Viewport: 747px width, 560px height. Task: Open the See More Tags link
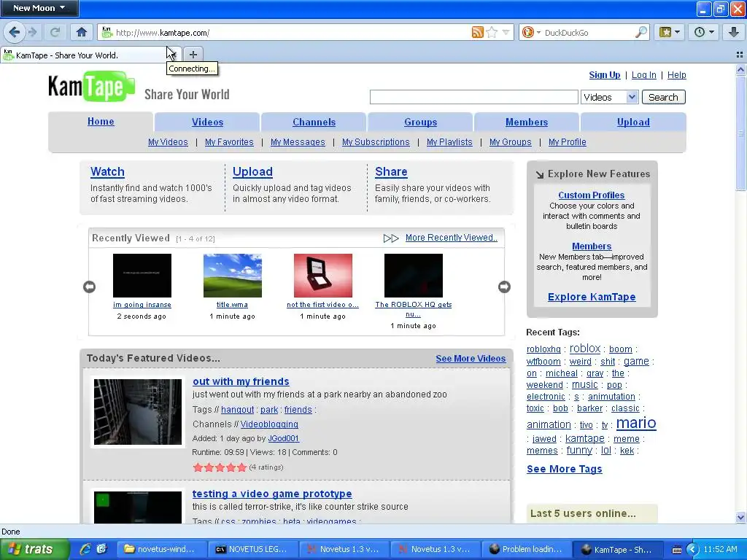pyautogui.click(x=564, y=469)
